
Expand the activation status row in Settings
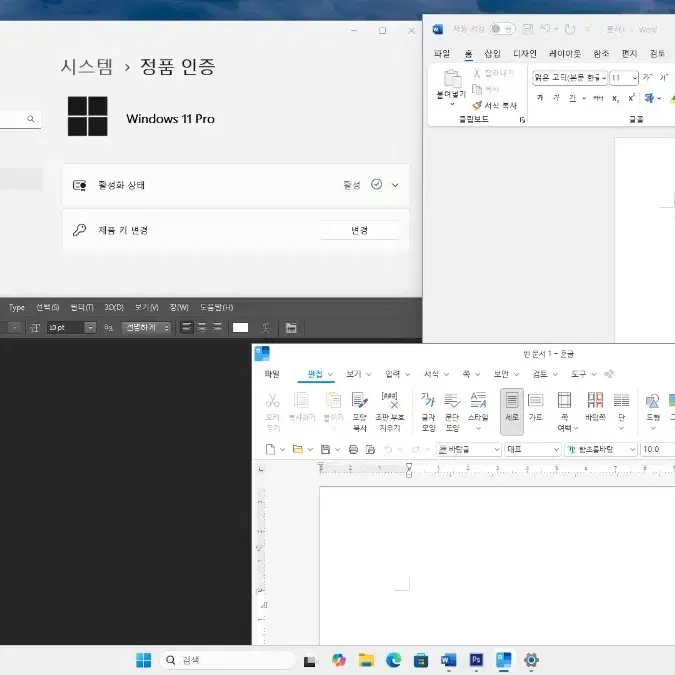(395, 185)
